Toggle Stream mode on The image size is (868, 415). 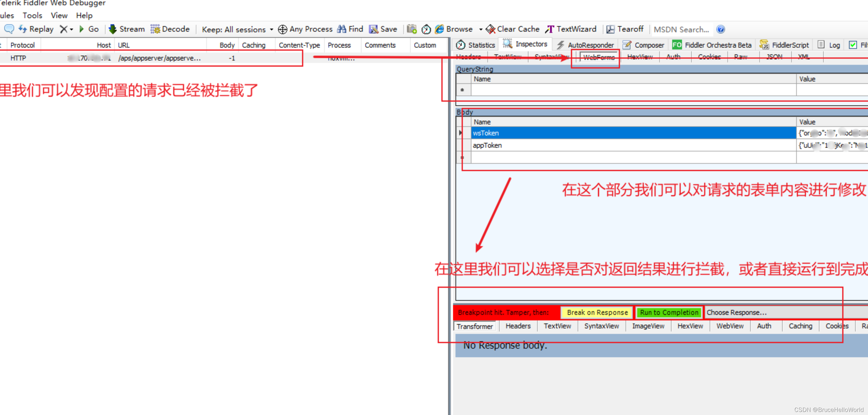pyautogui.click(x=126, y=29)
